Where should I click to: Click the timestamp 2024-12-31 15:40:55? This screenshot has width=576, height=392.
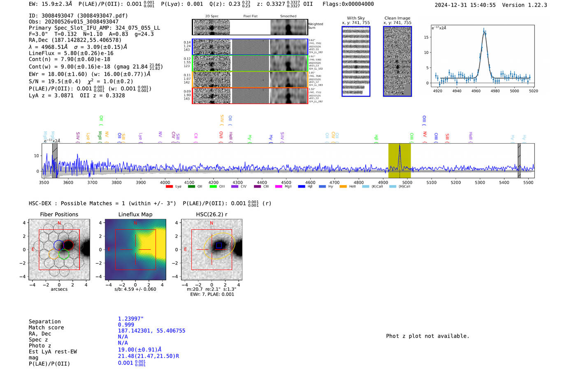point(465,5)
